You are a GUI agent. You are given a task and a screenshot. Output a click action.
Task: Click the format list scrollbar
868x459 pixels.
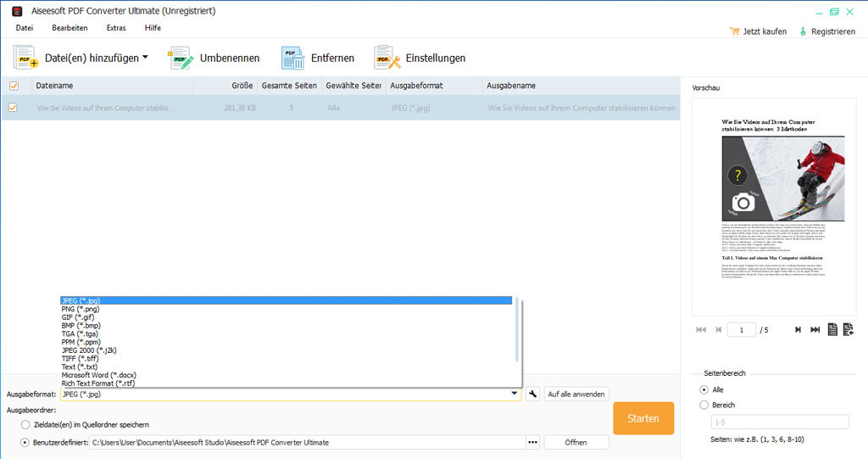pos(517,330)
